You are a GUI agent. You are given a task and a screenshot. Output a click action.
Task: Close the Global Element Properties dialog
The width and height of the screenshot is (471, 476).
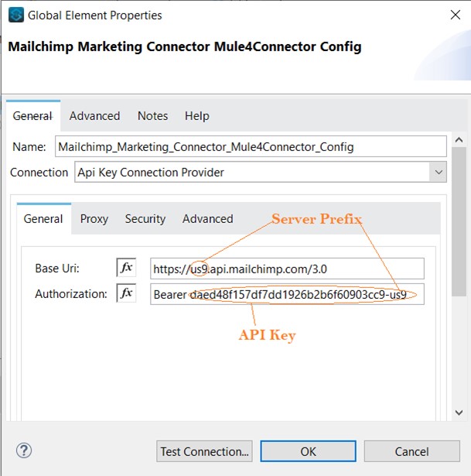coord(456,15)
